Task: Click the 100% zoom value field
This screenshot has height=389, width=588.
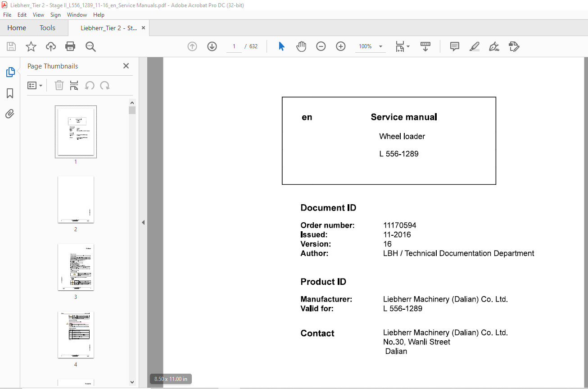Action: pos(365,46)
